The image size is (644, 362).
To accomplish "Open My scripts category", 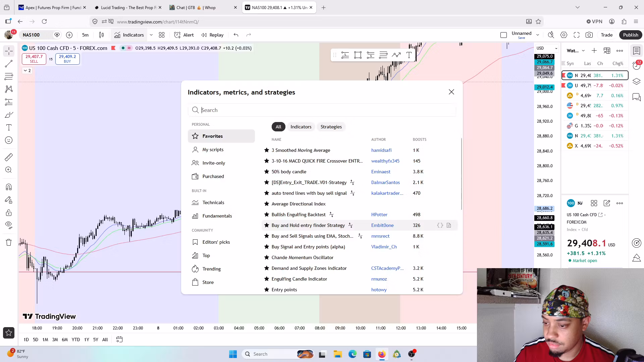I will click(x=221, y=149).
